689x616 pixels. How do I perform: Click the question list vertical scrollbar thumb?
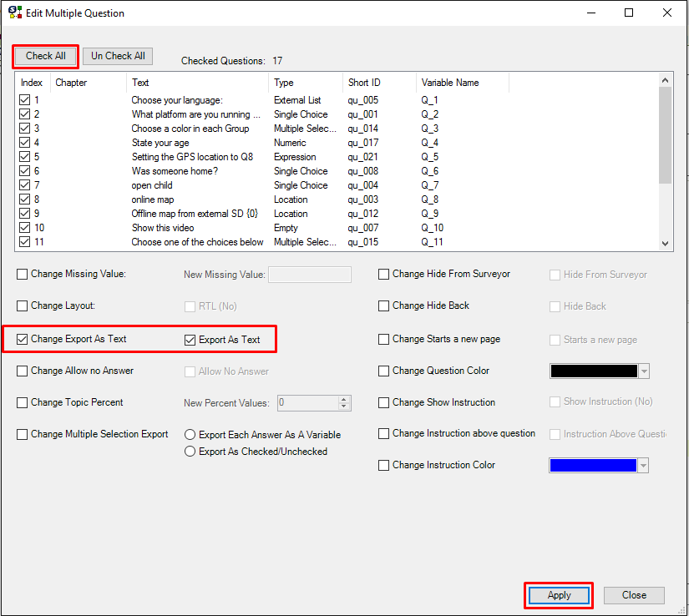point(666,135)
